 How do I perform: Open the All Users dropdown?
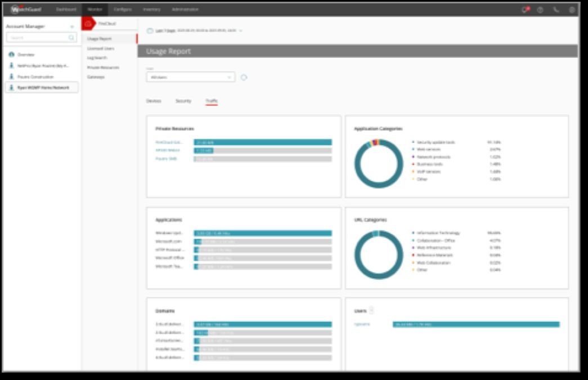[x=190, y=77]
